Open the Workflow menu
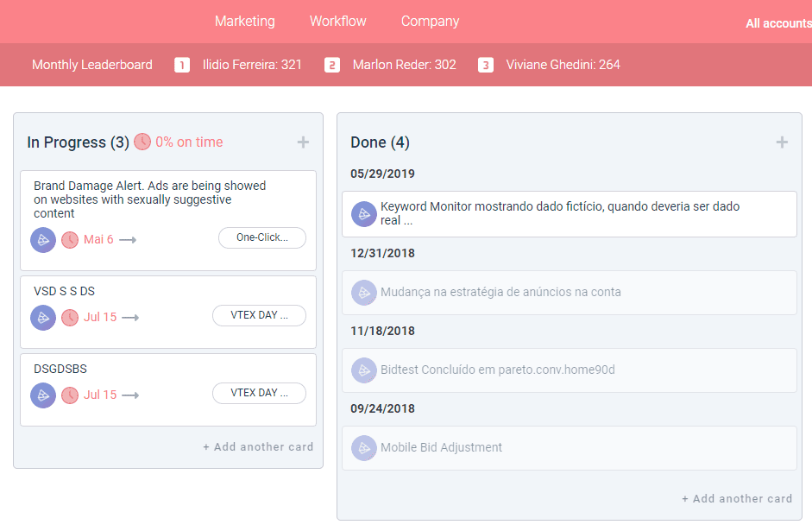 coord(338,22)
